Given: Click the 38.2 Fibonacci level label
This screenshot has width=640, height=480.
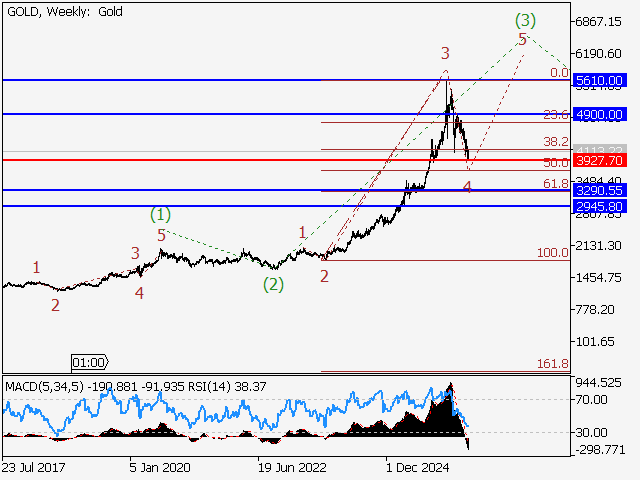Looking at the screenshot, I should tap(556, 142).
